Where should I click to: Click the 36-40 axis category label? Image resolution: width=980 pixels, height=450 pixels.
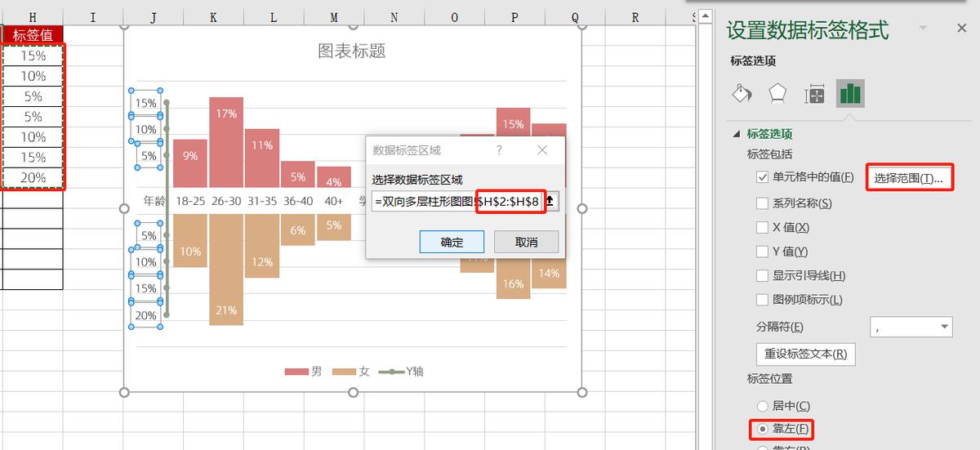298,201
